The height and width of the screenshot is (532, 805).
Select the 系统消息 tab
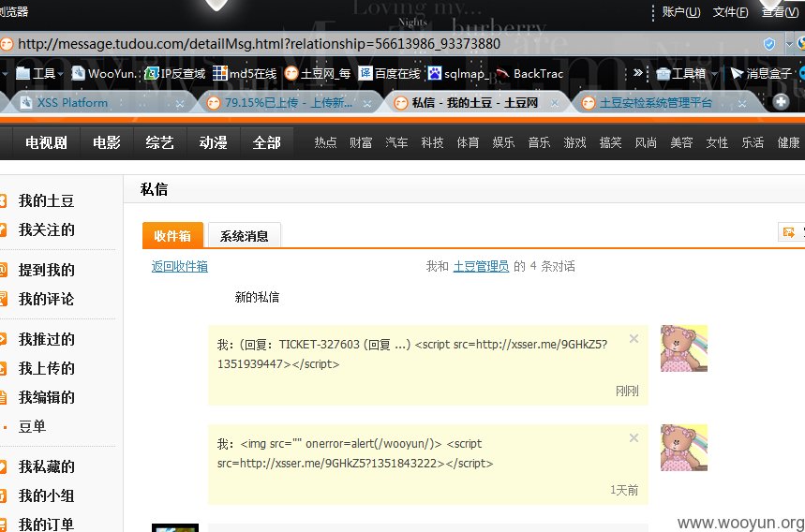click(x=245, y=236)
